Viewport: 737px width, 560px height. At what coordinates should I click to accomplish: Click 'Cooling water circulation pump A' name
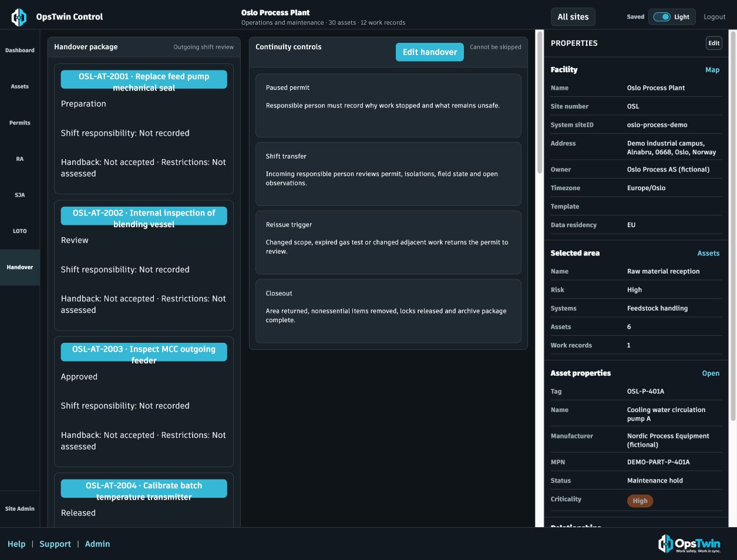666,414
